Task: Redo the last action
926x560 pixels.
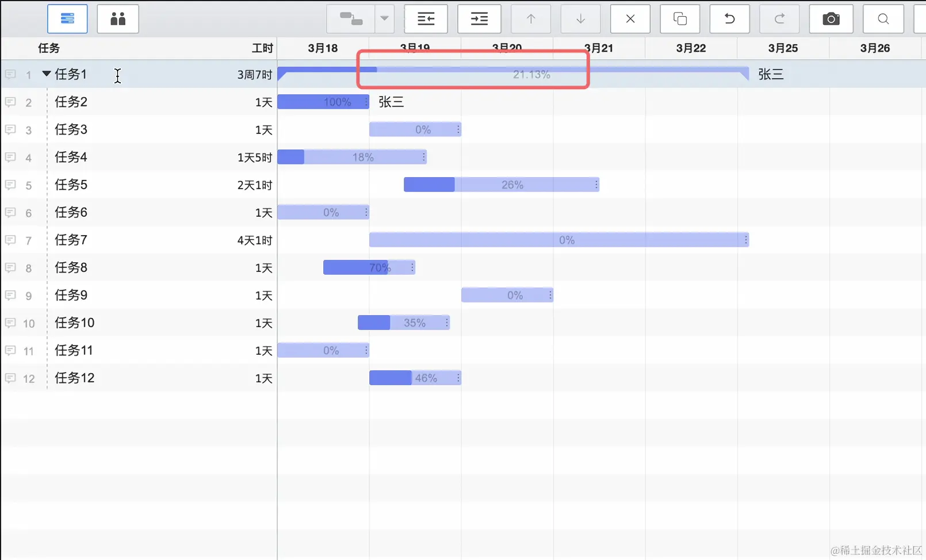Action: click(779, 19)
